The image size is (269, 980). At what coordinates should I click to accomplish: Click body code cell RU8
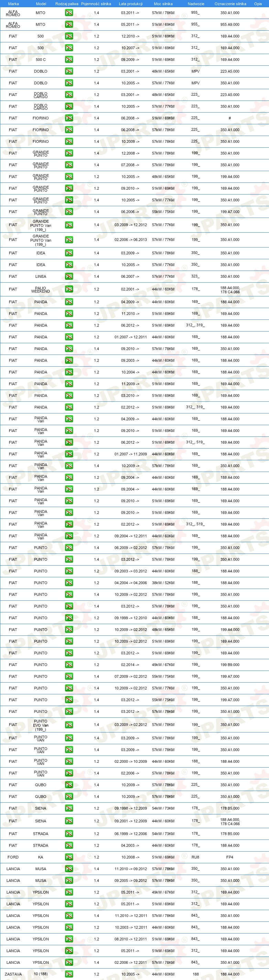[195, 857]
